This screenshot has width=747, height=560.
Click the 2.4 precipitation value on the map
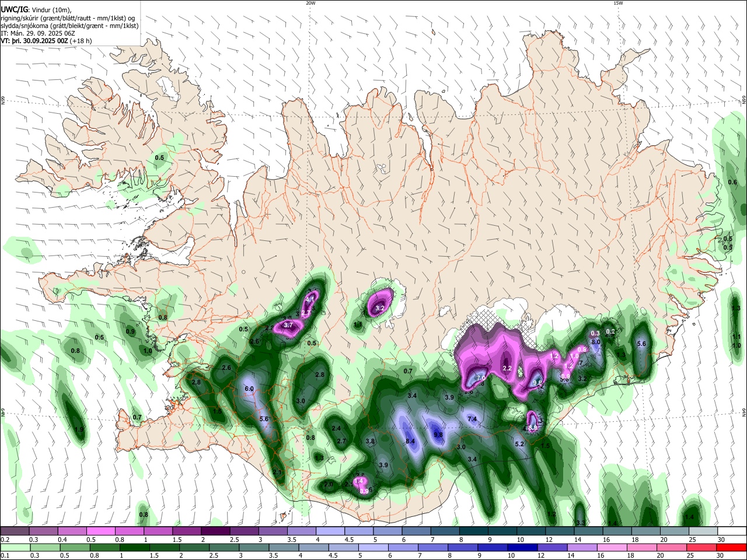coord(336,428)
